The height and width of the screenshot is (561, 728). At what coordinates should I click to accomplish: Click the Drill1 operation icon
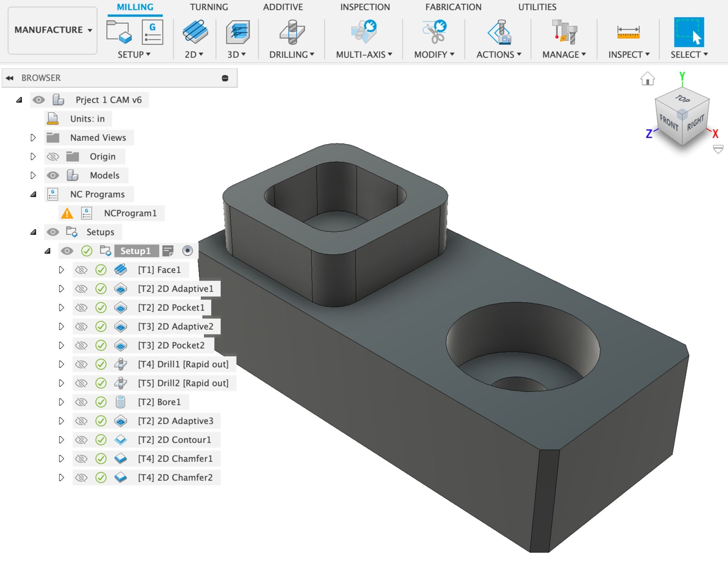[x=120, y=364]
